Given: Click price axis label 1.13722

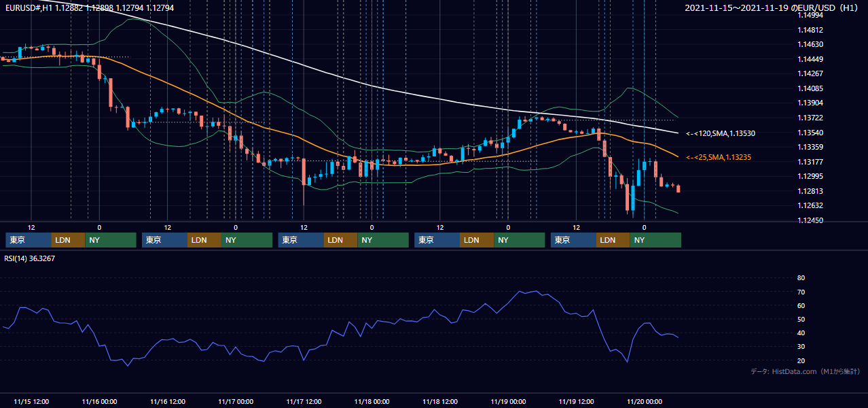Looking at the screenshot, I should tap(810, 118).
